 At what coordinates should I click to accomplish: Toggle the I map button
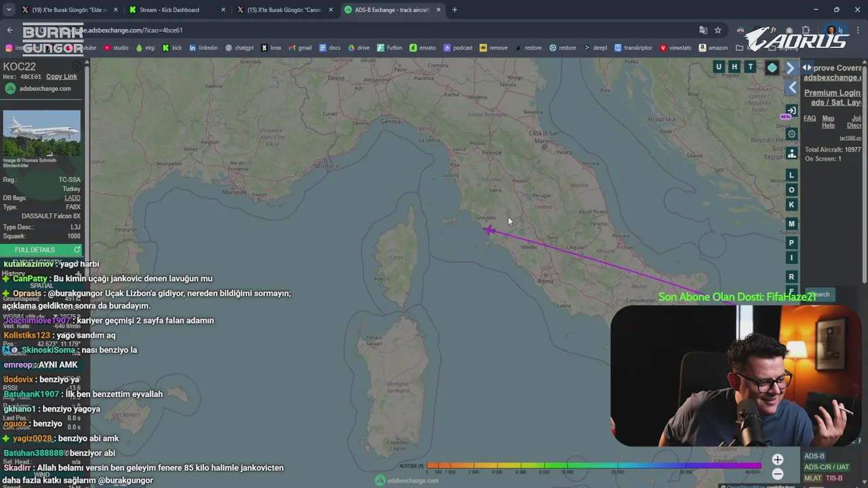click(x=791, y=258)
